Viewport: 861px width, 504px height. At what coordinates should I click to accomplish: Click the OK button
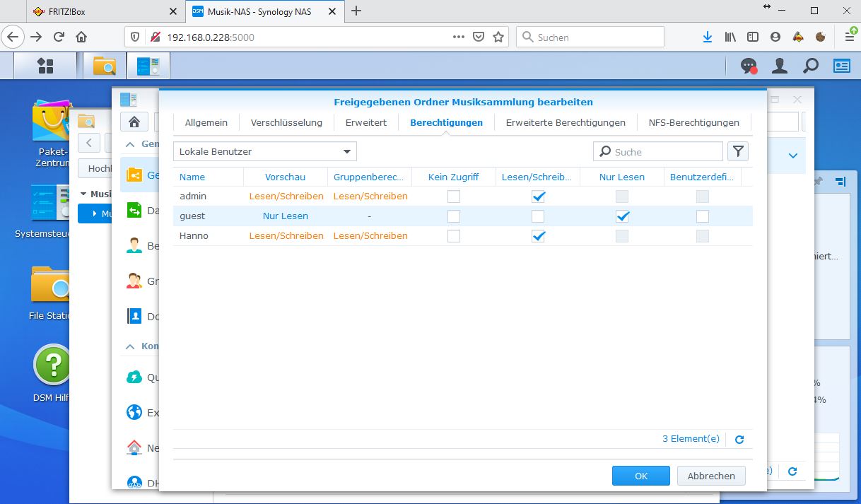point(641,476)
